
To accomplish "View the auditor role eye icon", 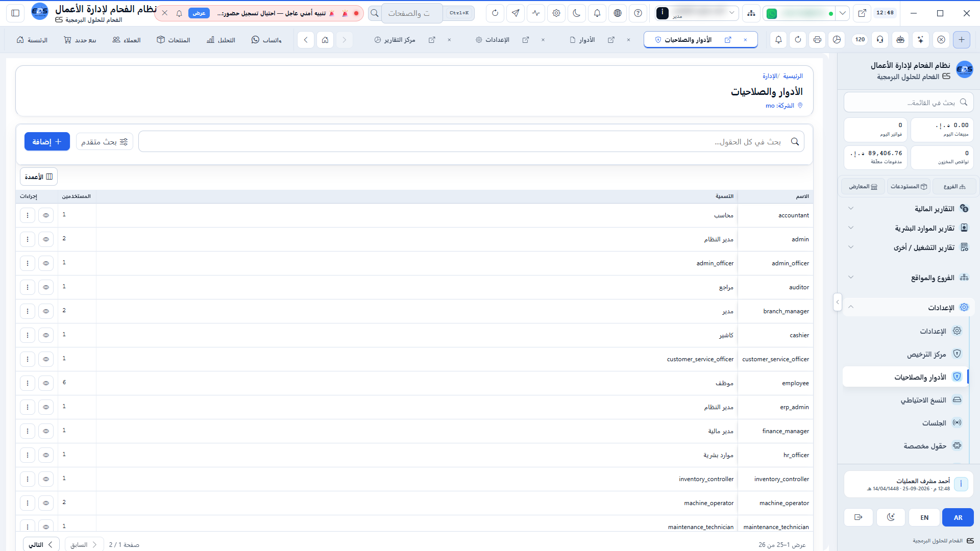I will pyautogui.click(x=46, y=287).
